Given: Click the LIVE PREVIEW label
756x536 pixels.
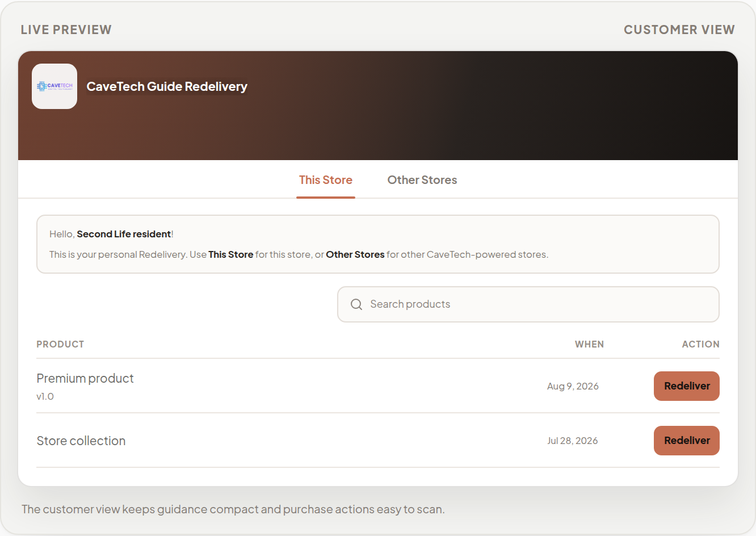Looking at the screenshot, I should 66,30.
